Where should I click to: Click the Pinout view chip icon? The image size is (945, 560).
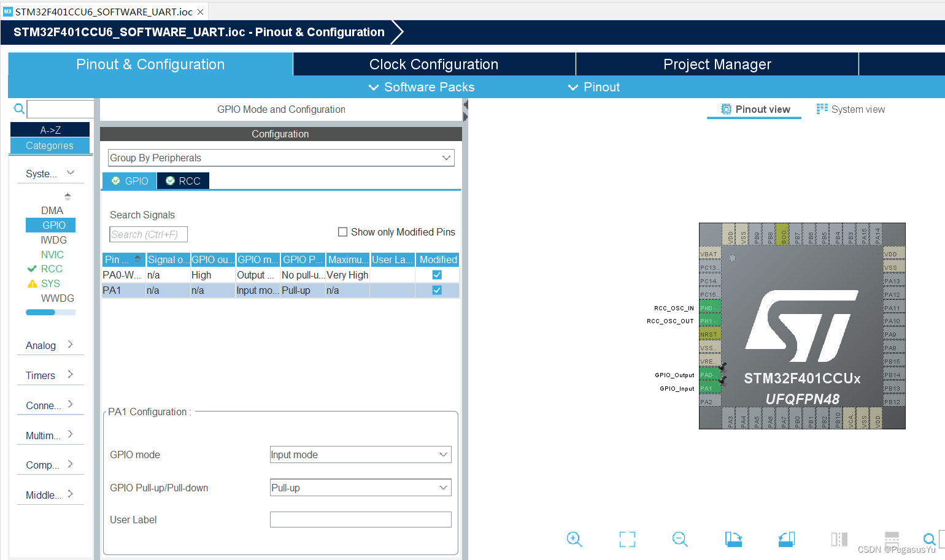coord(726,109)
